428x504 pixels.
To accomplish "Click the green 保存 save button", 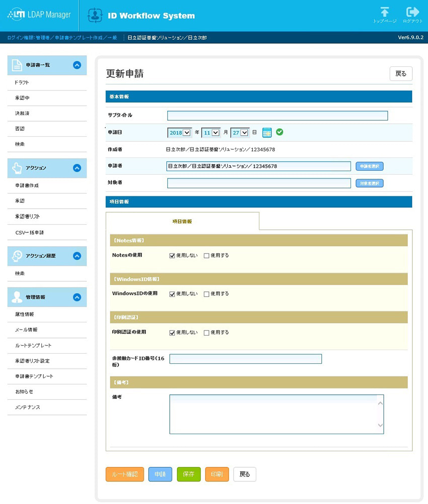I will pos(189,474).
